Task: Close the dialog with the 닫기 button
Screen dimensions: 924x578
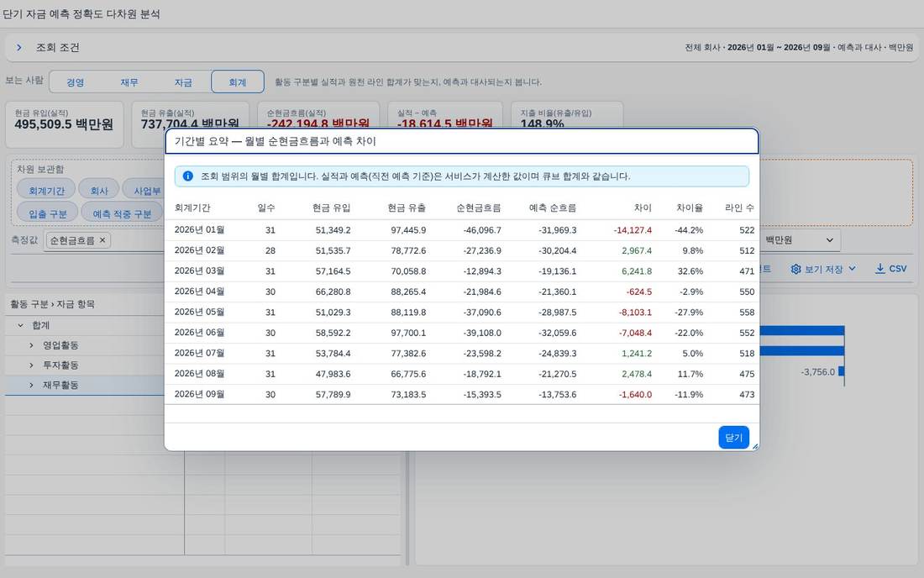Action: [733, 437]
